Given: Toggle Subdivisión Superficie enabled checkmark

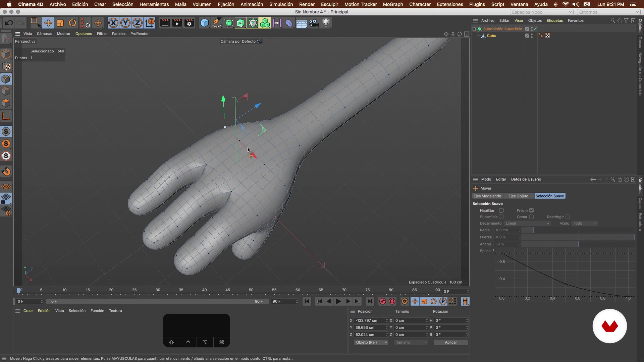Looking at the screenshot, I should click(535, 29).
